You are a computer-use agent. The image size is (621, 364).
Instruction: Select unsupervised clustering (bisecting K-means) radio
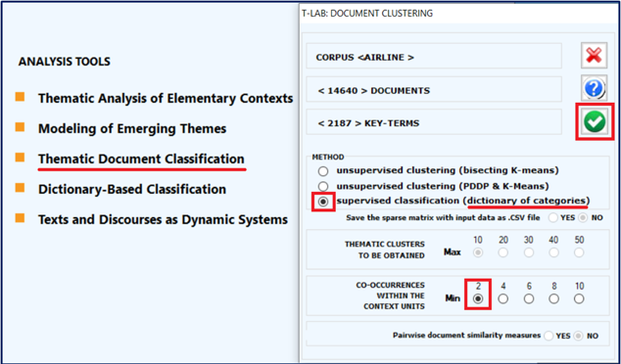click(323, 171)
